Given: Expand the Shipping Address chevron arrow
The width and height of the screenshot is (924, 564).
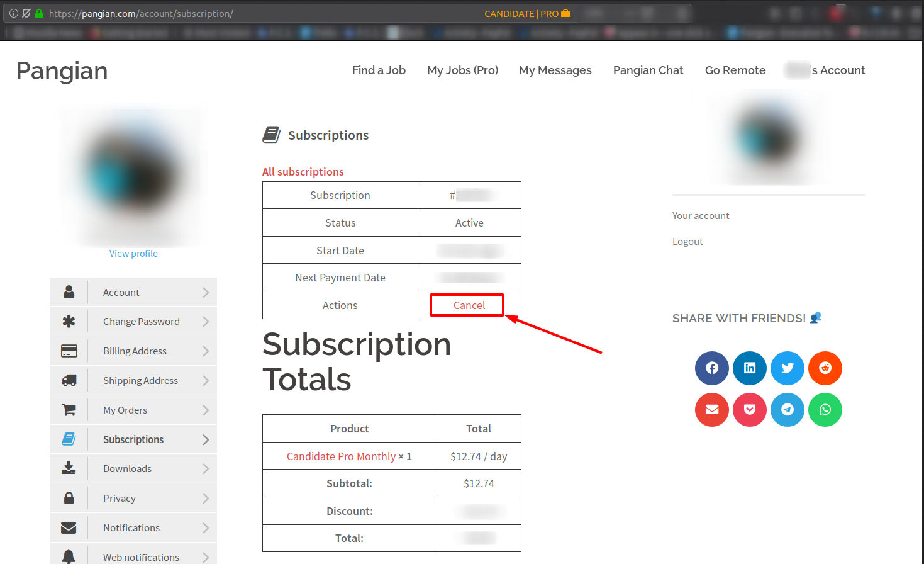Looking at the screenshot, I should coord(206,381).
